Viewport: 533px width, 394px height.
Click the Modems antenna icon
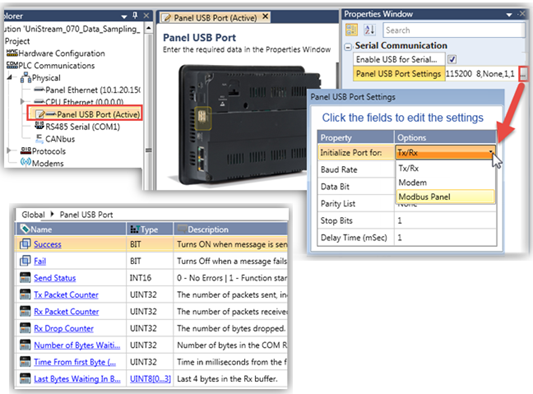(25, 162)
